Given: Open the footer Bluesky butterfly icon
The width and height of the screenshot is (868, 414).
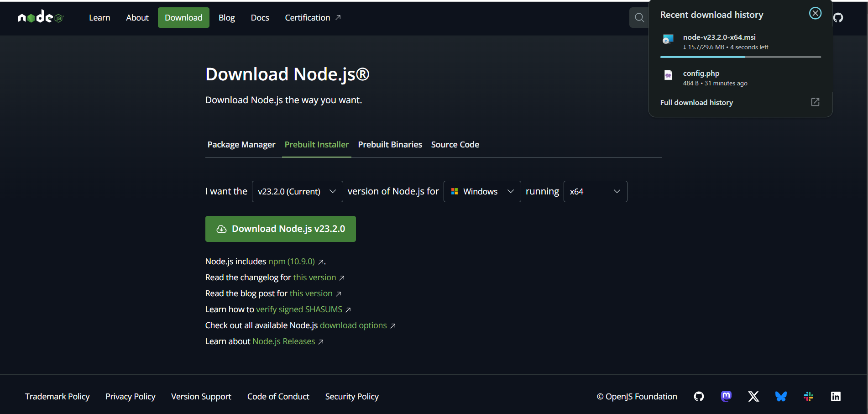Looking at the screenshot, I should [781, 396].
